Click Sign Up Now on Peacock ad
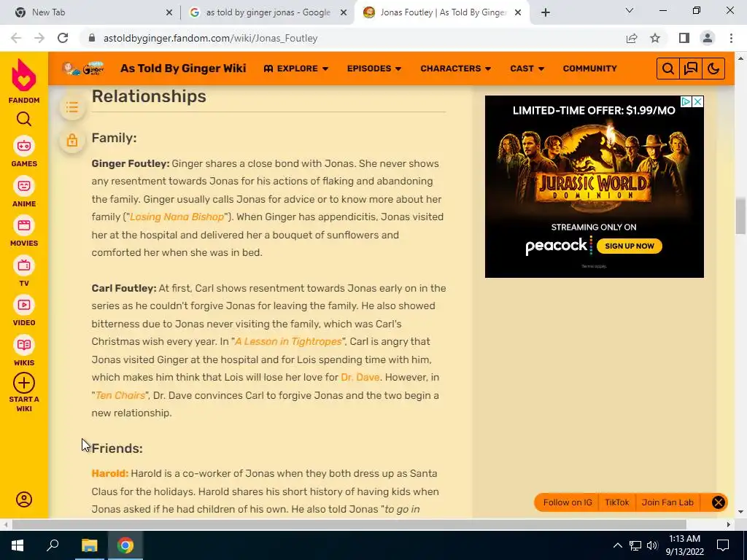 click(630, 246)
